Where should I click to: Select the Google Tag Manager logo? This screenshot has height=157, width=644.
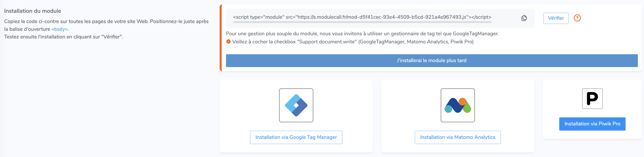(x=296, y=105)
